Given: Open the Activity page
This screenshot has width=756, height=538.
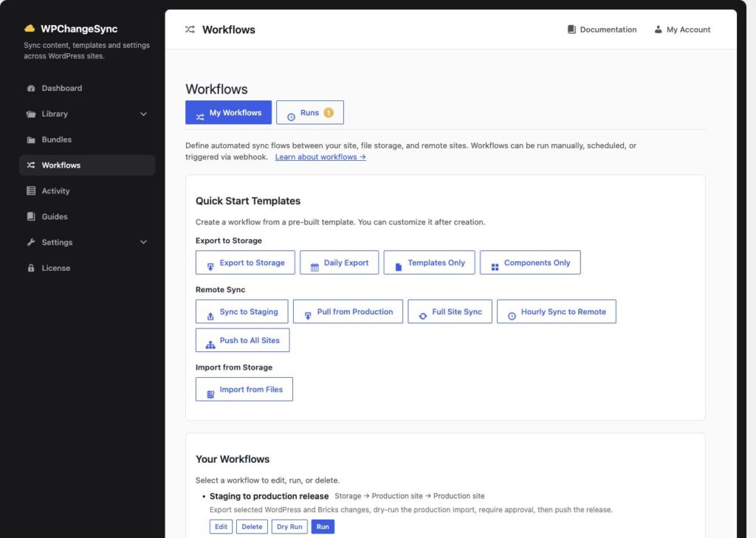Looking at the screenshot, I should coord(87,191).
